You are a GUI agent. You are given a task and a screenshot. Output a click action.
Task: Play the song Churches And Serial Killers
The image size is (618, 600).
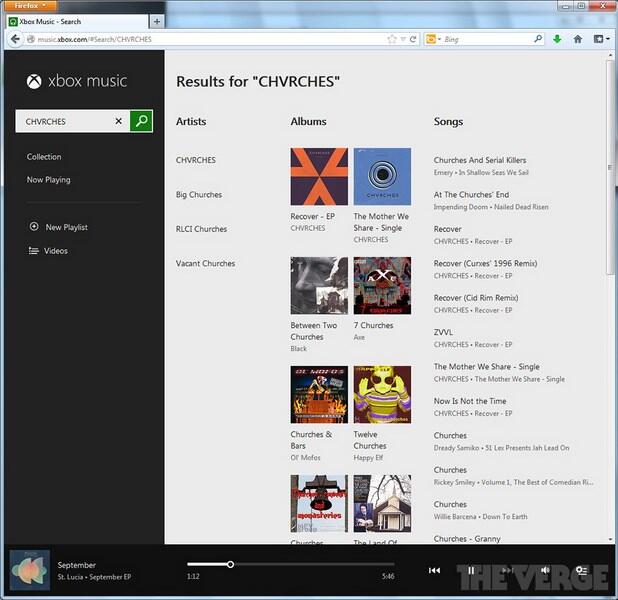480,160
